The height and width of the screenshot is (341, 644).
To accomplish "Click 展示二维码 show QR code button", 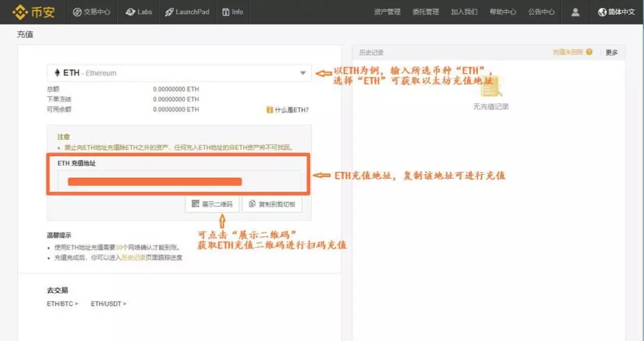I will (212, 204).
